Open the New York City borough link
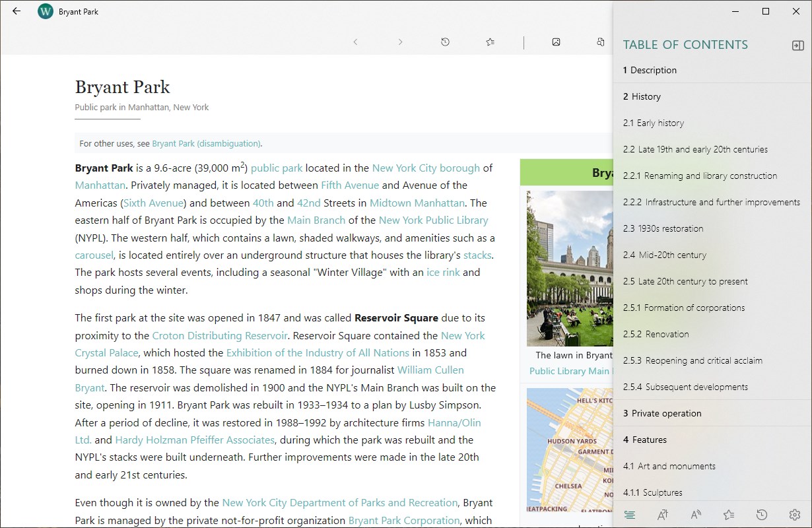The image size is (812, 528). 426,168
